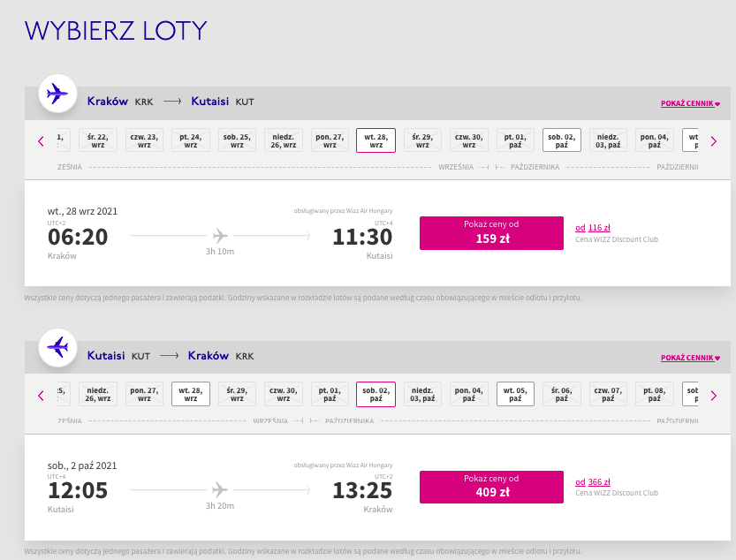Go to previous dates for return flight

(x=41, y=395)
